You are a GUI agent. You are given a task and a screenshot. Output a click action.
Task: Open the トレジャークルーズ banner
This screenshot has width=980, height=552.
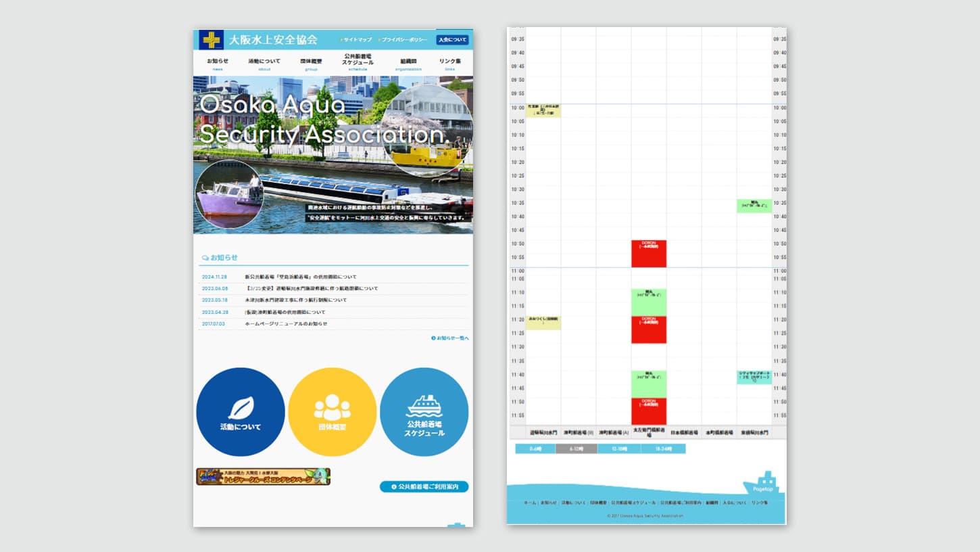pyautogui.click(x=264, y=477)
